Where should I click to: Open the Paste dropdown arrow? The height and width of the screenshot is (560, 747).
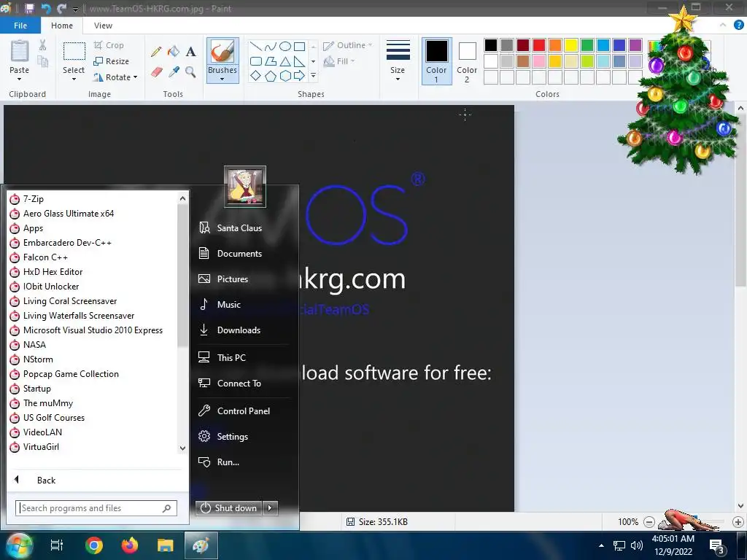tap(20, 79)
